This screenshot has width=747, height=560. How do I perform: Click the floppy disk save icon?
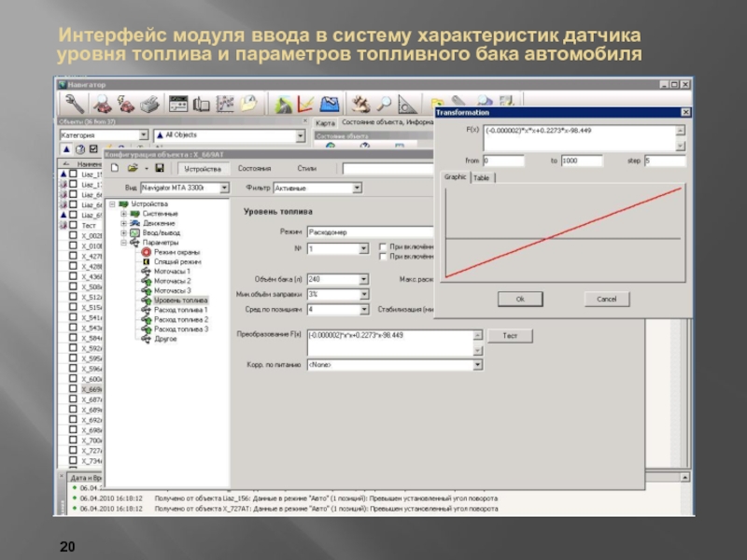[x=160, y=168]
